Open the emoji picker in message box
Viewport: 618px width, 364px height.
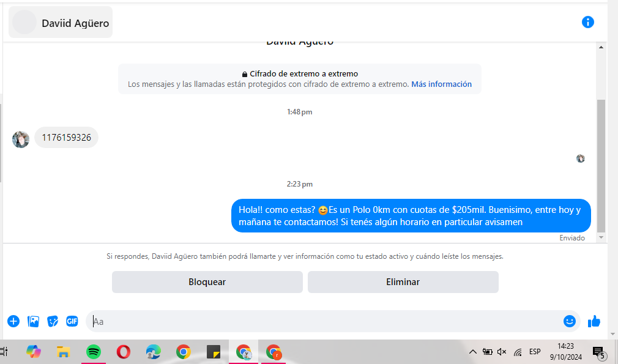[569, 321]
